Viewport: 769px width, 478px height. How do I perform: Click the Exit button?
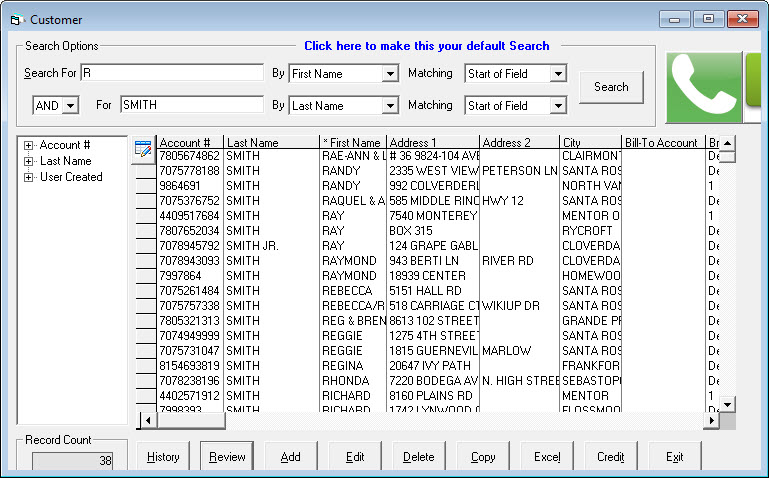[x=675, y=457]
